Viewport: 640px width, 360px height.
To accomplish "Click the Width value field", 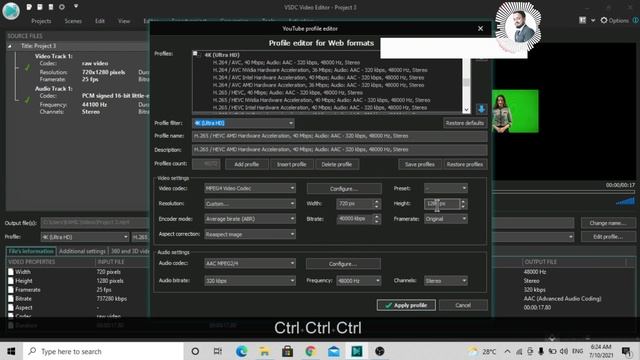I will click(354, 203).
